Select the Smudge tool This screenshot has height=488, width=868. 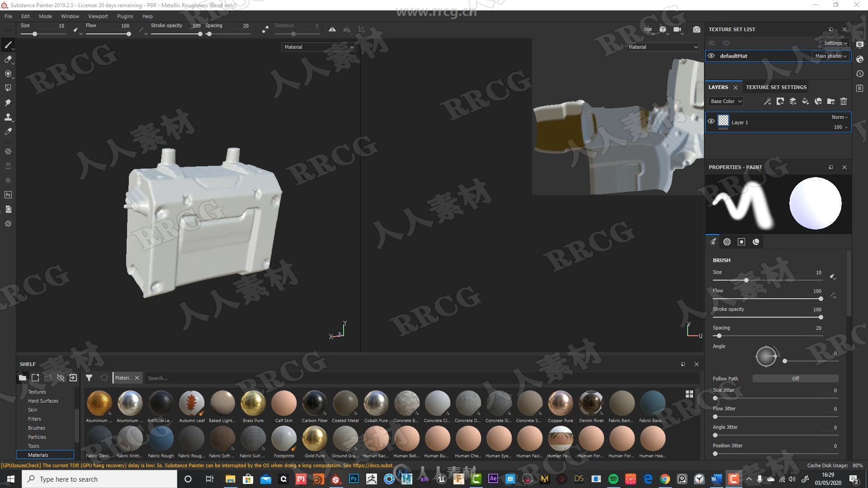pos(8,103)
